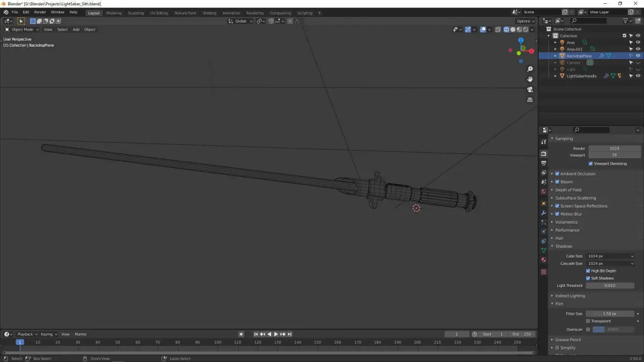Toggle X-ray in viewport header
This screenshot has height=362, width=644.
click(x=497, y=29)
